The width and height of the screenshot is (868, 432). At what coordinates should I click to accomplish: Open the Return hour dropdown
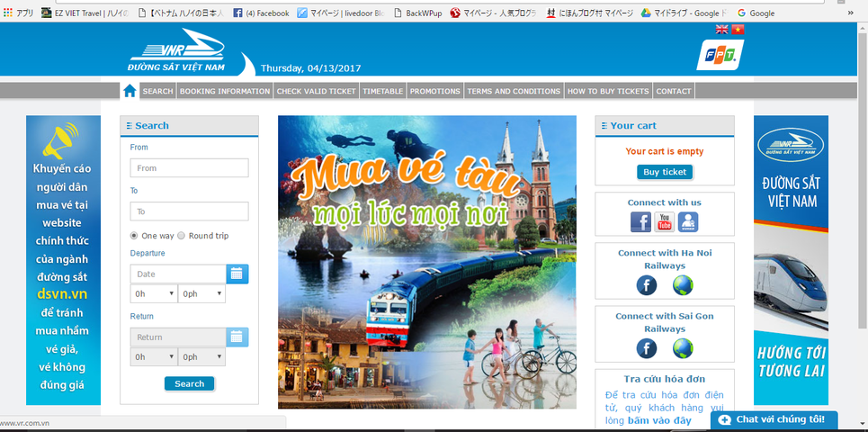point(153,356)
